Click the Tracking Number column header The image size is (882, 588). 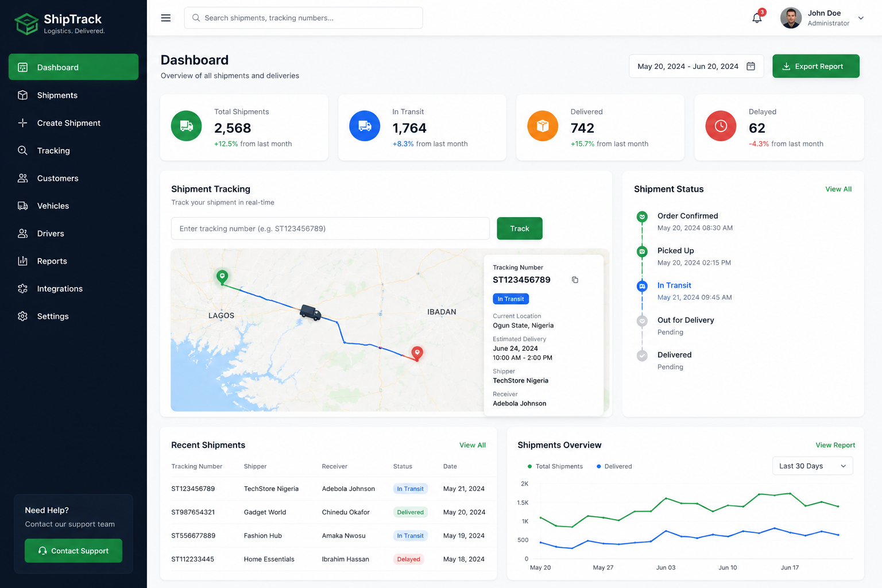tap(196, 466)
